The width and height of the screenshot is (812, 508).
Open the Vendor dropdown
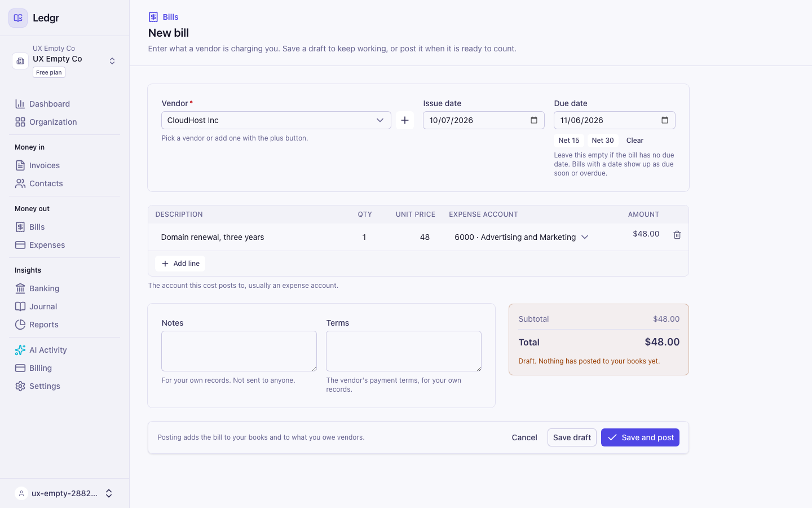coord(276,120)
